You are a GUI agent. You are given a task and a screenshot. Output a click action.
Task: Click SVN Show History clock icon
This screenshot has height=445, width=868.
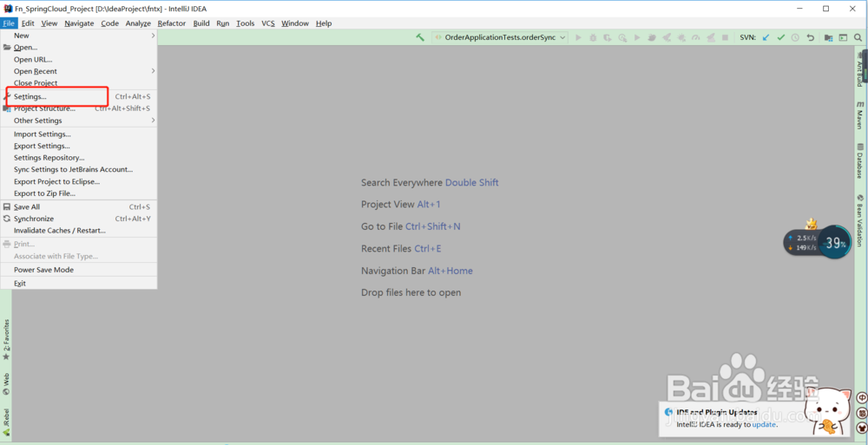pos(795,37)
